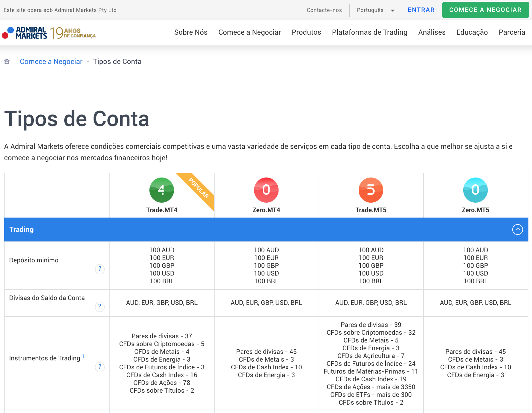Open the Instrumentos de Trading help icon
532x413 pixels.
point(100,367)
